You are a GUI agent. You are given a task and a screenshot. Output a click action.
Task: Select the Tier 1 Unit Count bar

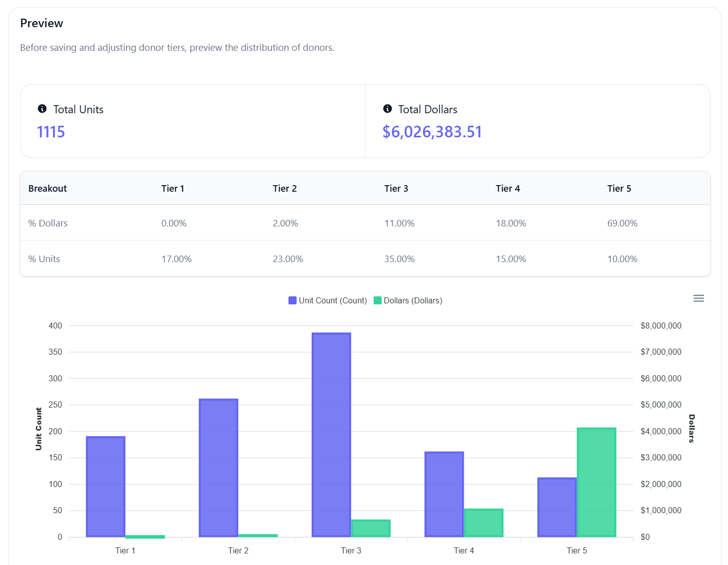(x=106, y=487)
